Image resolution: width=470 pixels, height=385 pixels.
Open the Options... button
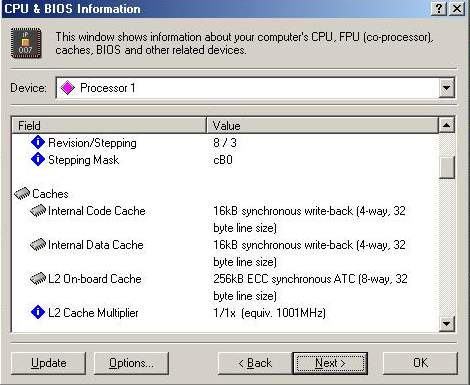click(131, 363)
